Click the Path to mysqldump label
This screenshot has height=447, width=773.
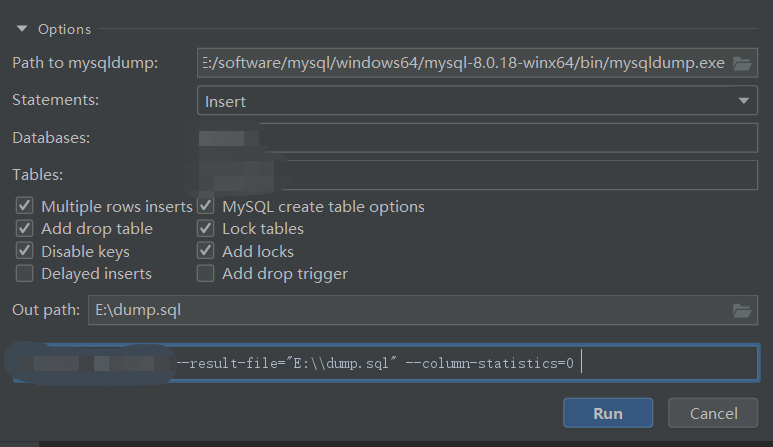(85, 63)
